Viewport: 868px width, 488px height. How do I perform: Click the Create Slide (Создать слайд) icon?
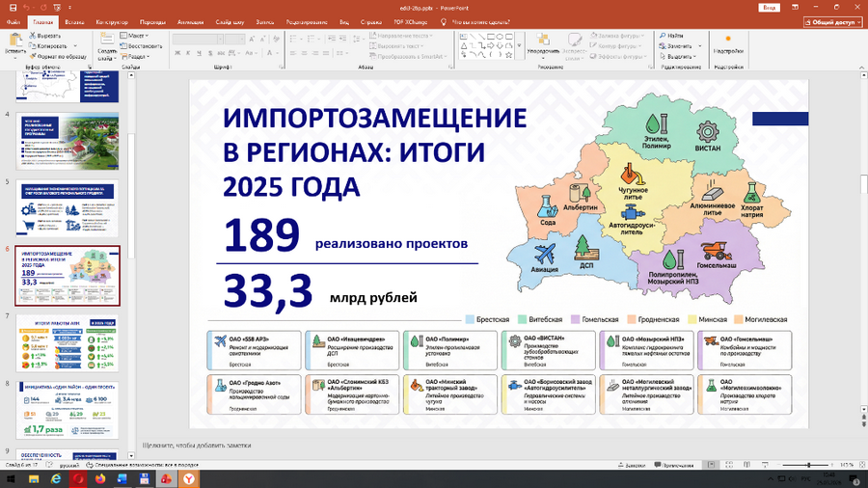[x=106, y=41]
